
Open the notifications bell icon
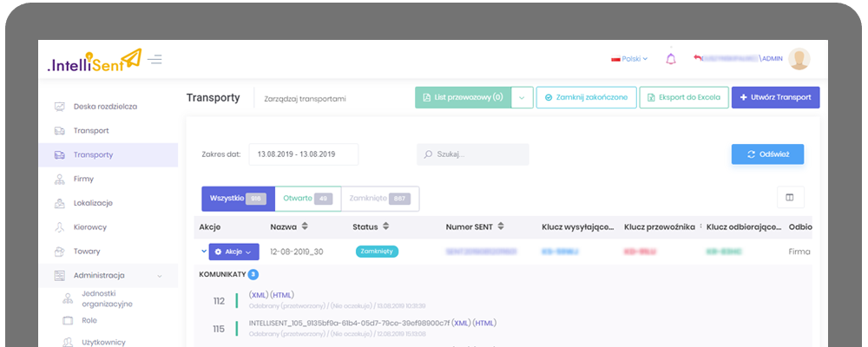point(670,59)
